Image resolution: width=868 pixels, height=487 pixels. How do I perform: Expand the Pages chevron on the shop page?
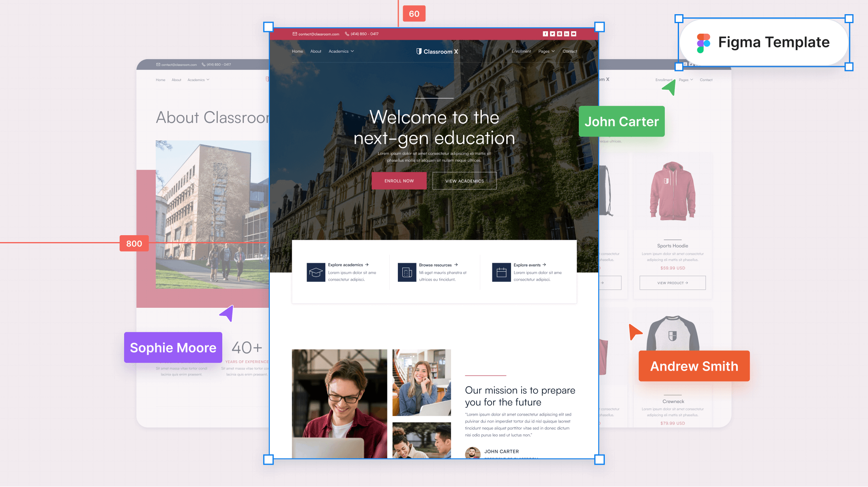[x=692, y=80]
